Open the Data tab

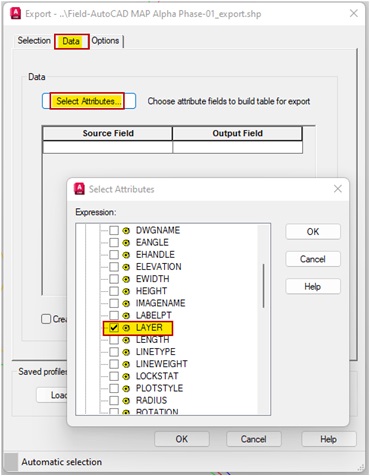tap(71, 41)
